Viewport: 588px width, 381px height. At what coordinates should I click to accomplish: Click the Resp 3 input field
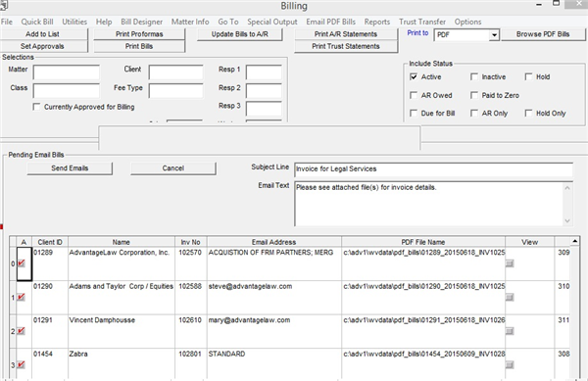click(x=264, y=109)
